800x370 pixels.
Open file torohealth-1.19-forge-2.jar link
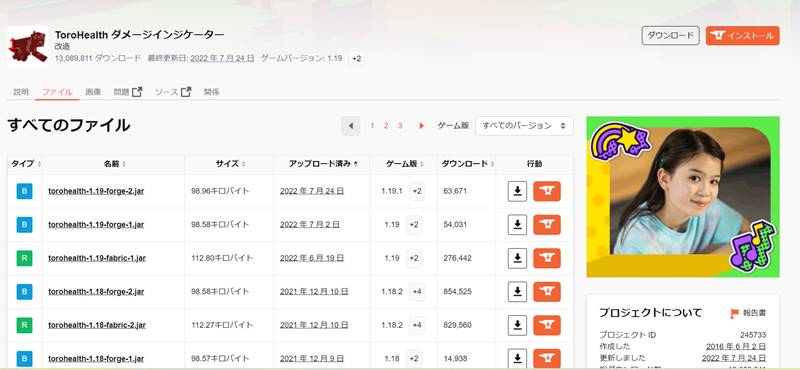[96, 191]
